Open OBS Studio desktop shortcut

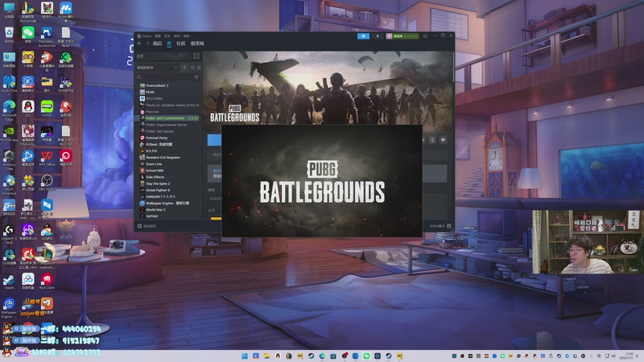coord(47,183)
